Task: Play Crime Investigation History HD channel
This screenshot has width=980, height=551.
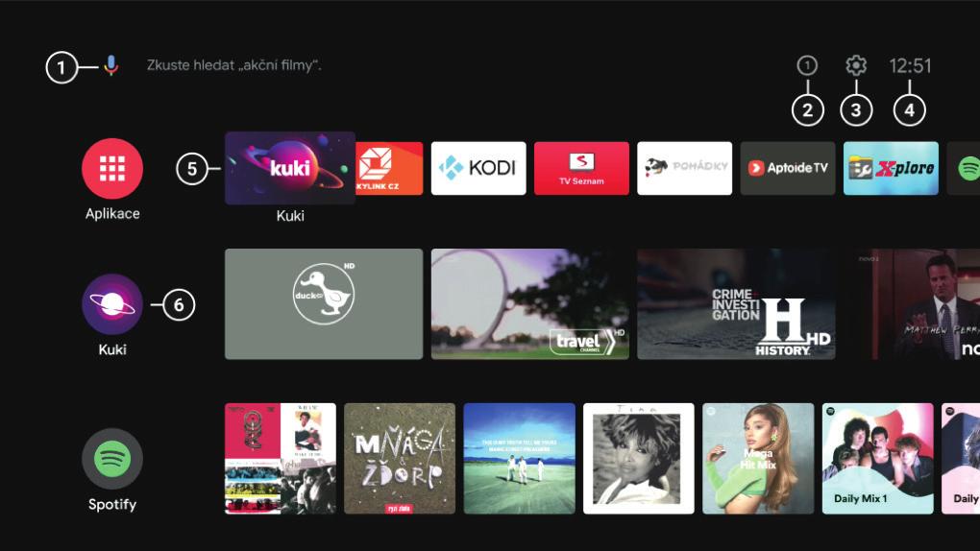Action: (736, 304)
